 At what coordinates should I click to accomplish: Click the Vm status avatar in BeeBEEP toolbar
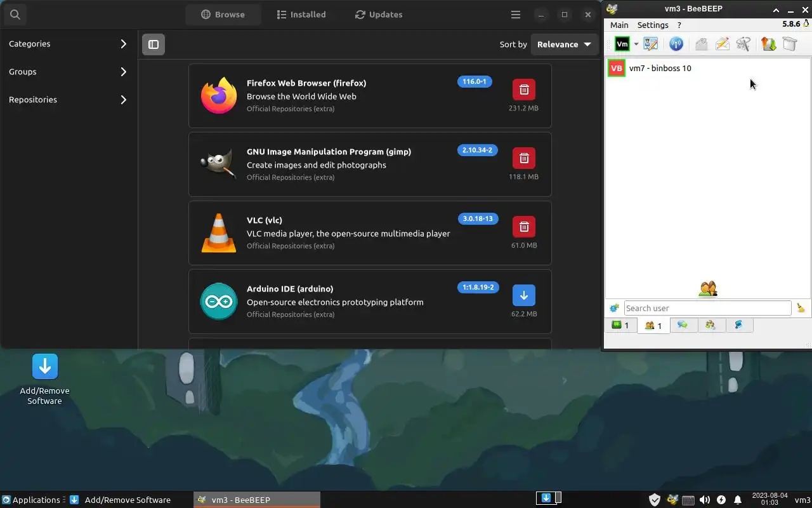pyautogui.click(x=622, y=44)
